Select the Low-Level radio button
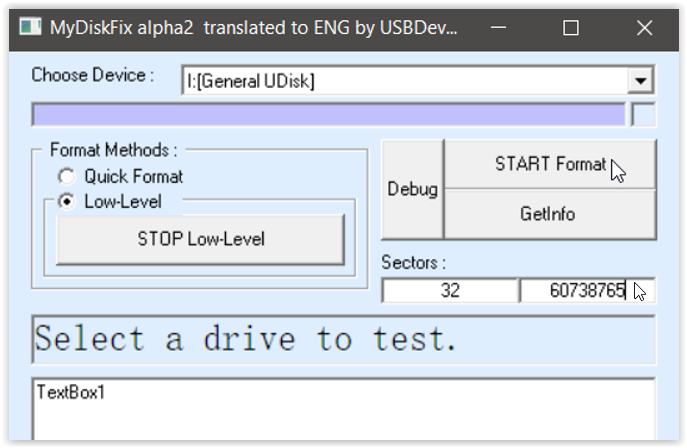 tap(67, 202)
